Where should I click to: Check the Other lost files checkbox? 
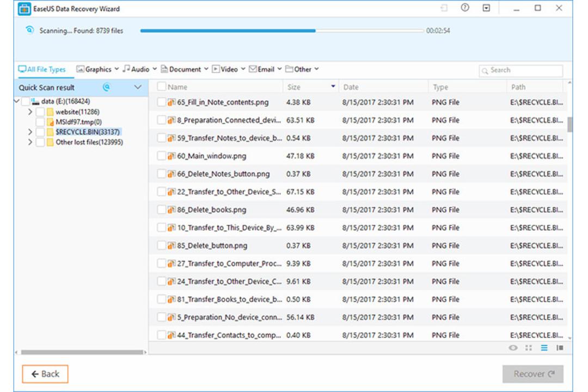point(40,142)
